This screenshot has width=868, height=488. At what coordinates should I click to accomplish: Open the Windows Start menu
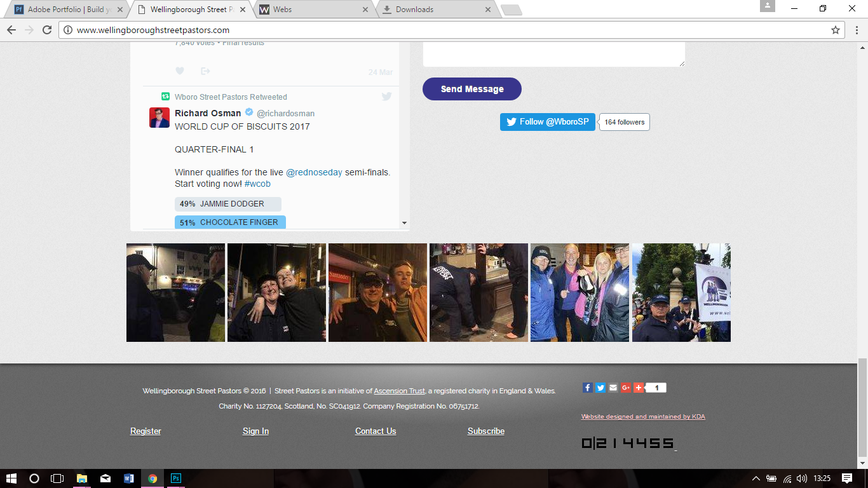(x=11, y=478)
